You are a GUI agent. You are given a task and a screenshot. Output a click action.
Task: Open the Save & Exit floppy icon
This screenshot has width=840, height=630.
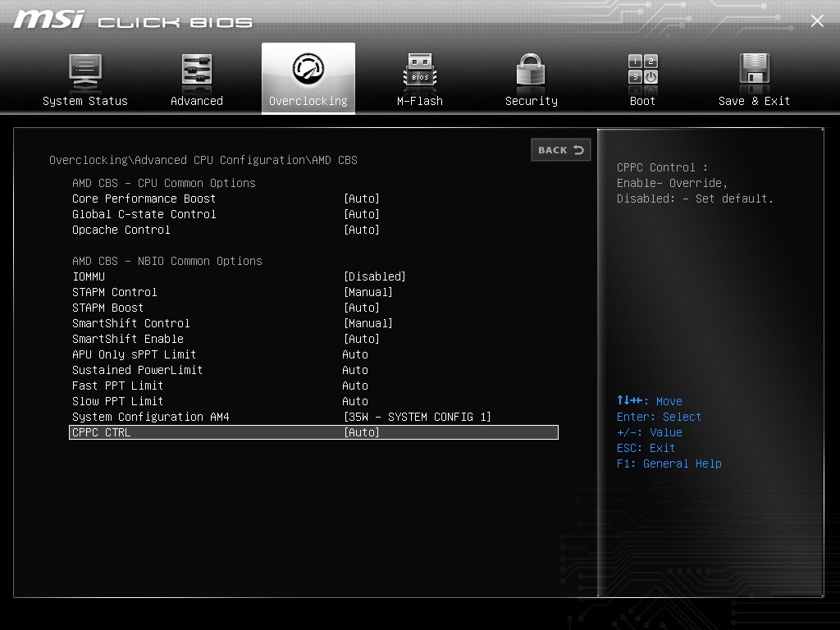(x=755, y=69)
